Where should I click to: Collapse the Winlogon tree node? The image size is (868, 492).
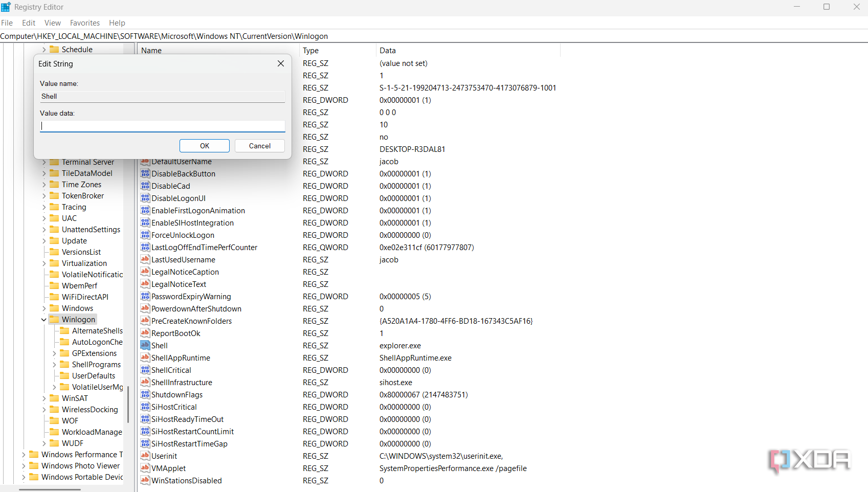click(44, 320)
